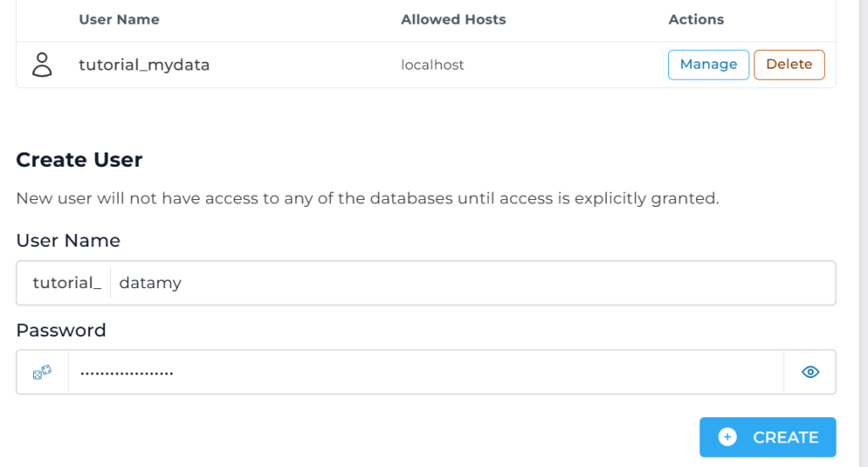Select the tutorial_mydata user name text
Screen dimensions: 868x467
144,64
